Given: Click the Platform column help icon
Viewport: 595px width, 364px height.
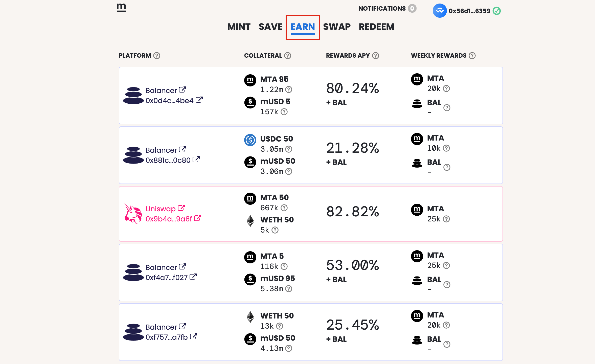Looking at the screenshot, I should [157, 56].
